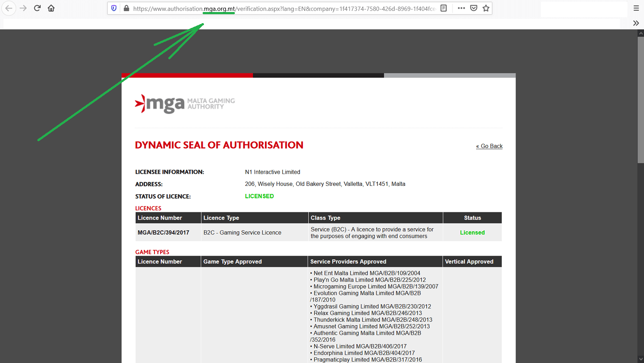
Task: Select licence number MGA/B2C/394/2017
Action: tap(163, 233)
